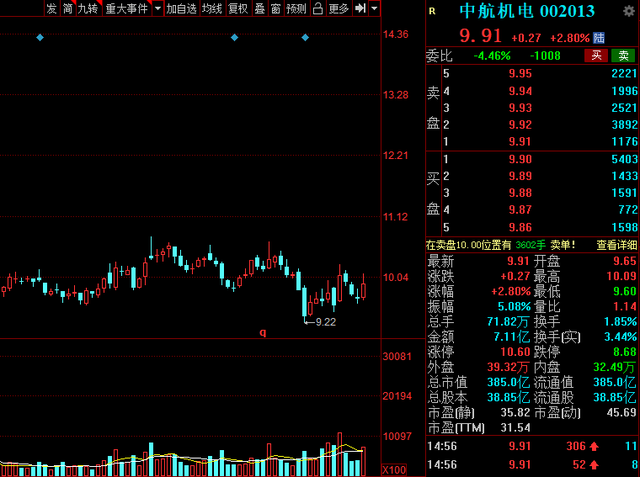Click the 外盘 value 39.32万
This screenshot has width=640, height=477.
[508, 367]
